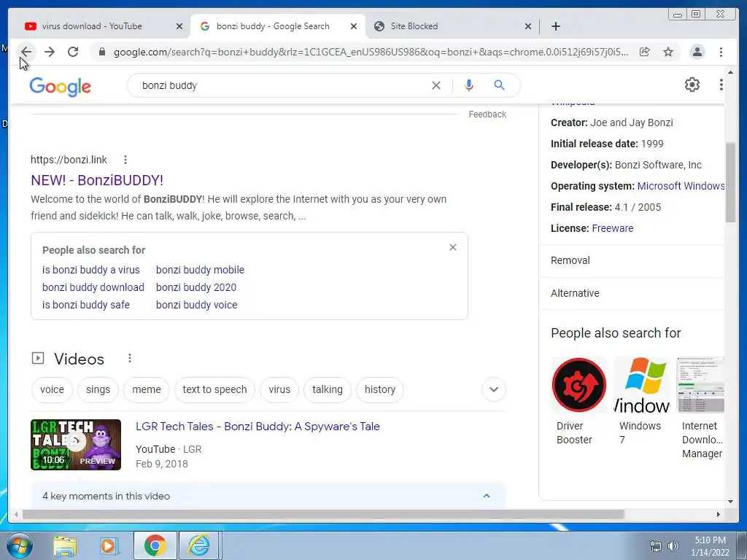Open Google quick settings gear
747x560 pixels.
tap(692, 85)
